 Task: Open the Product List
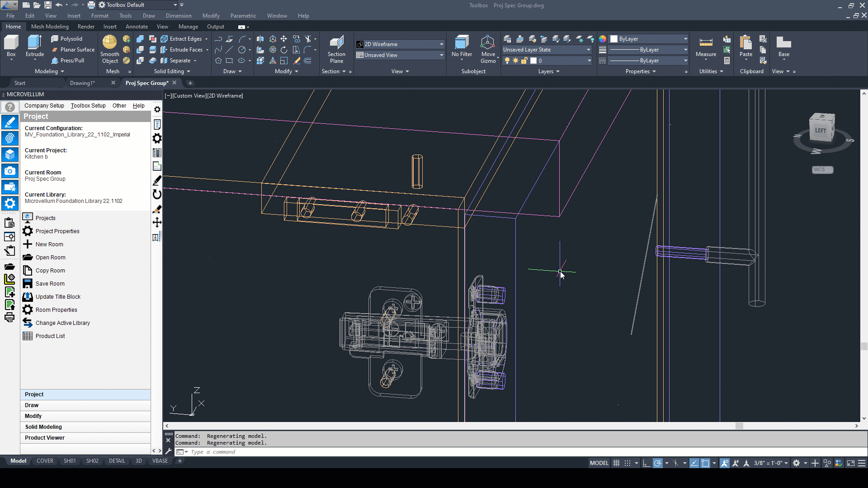(x=50, y=336)
